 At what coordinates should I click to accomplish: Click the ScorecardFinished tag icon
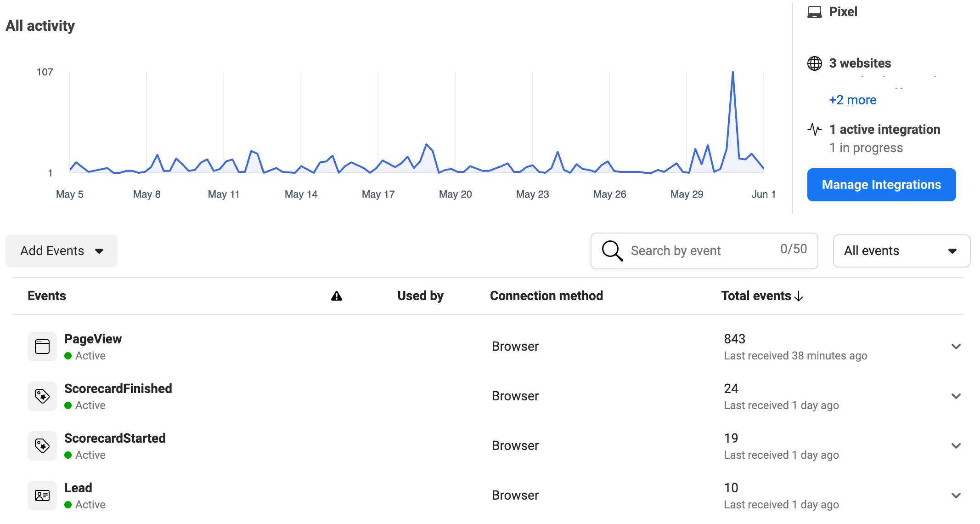42,396
